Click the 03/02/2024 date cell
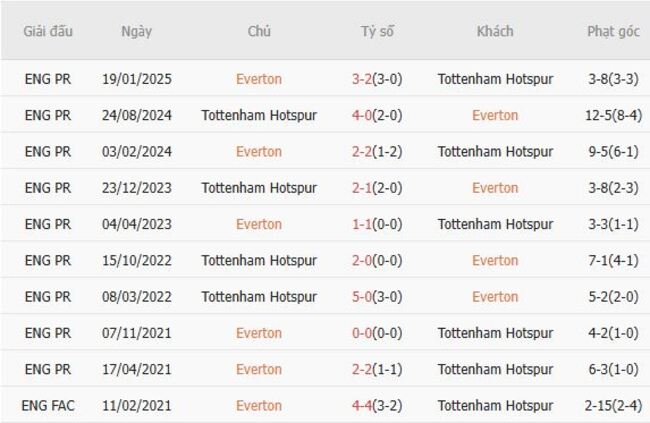Screen dimensions: 650x423 [x=136, y=152]
